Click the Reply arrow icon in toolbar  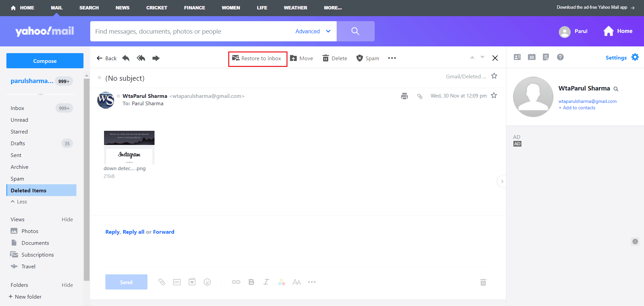click(126, 58)
